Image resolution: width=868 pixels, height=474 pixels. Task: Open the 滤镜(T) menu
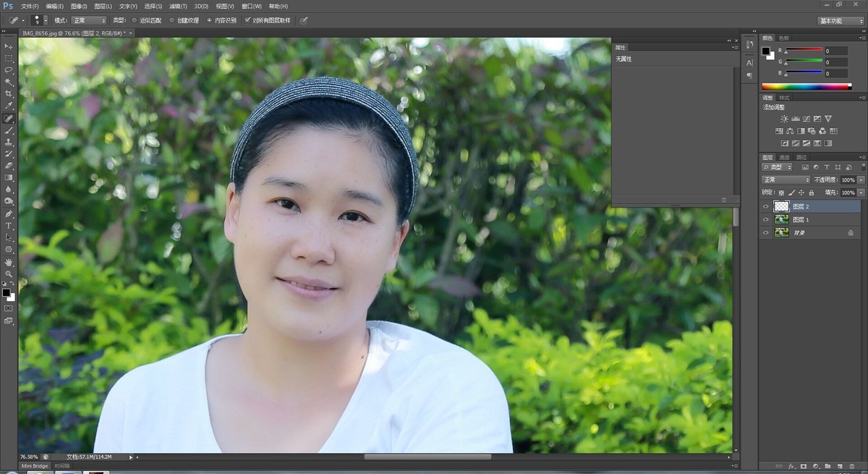(x=177, y=6)
